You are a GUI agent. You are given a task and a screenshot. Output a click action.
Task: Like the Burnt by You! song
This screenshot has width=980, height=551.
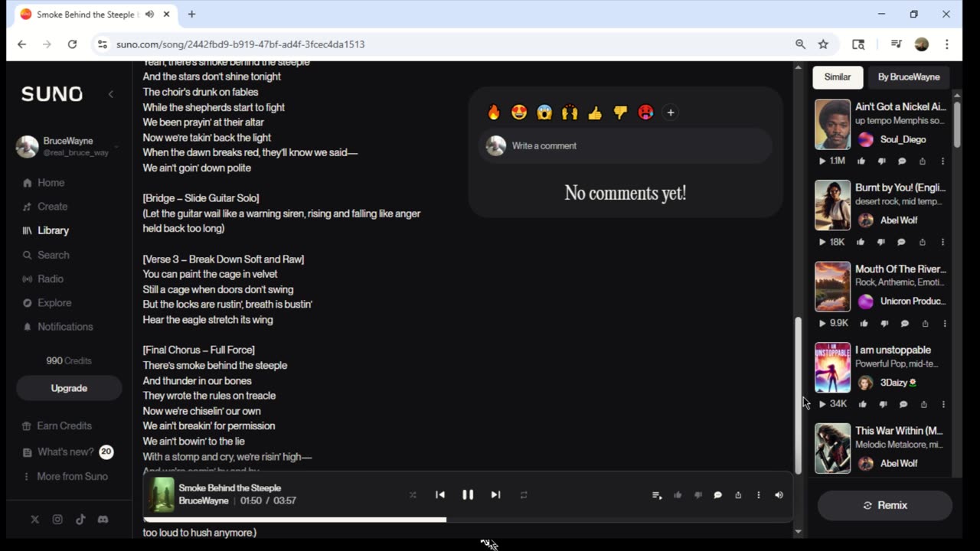click(861, 242)
